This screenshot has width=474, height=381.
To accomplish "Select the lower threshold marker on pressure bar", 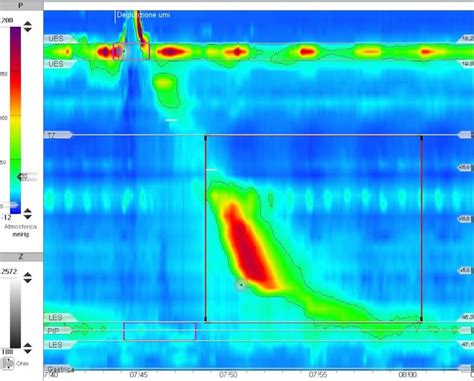I will pyautogui.click(x=9, y=206).
